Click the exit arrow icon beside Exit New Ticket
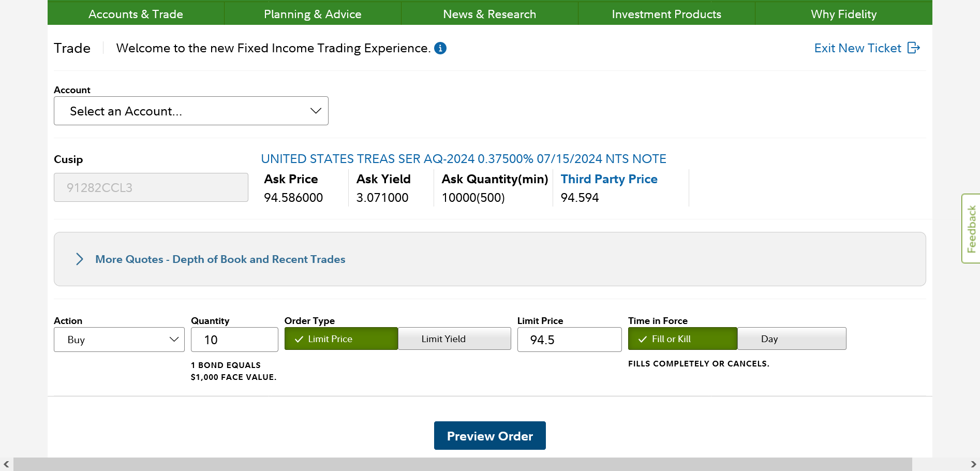This screenshot has width=980, height=471. 914,48
